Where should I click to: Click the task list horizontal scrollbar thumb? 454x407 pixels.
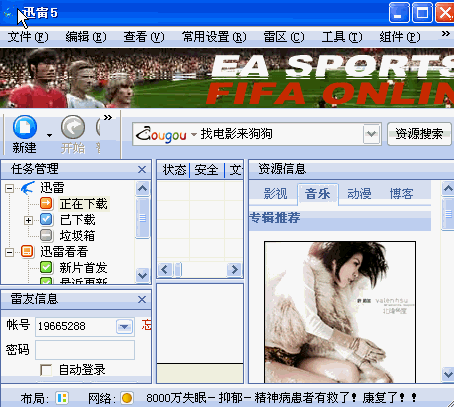click(178, 269)
